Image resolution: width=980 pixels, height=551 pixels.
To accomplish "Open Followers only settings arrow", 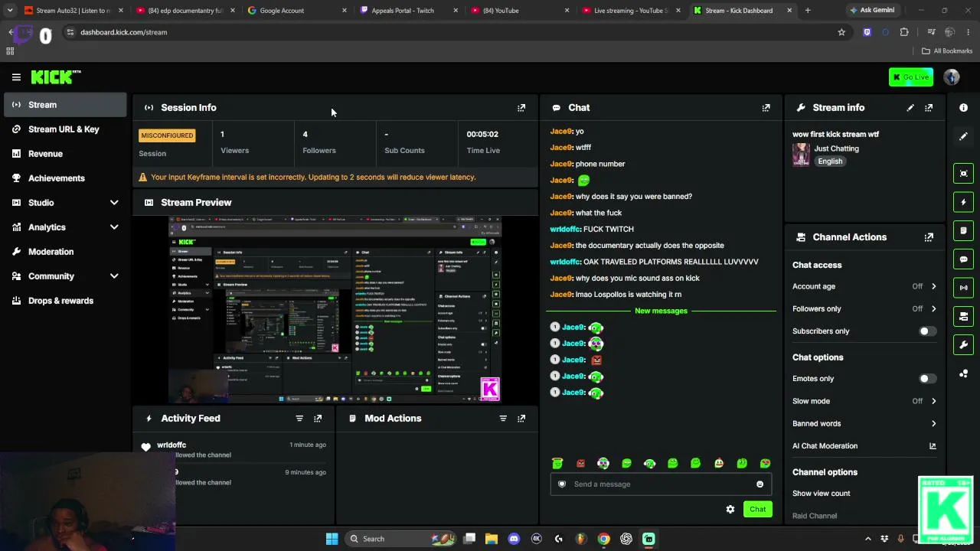I will (933, 309).
